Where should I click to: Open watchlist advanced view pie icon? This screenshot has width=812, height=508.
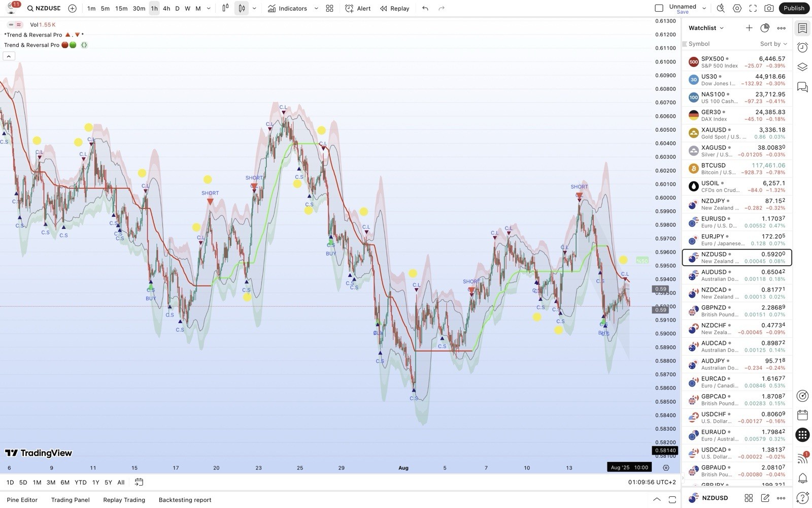click(x=765, y=28)
